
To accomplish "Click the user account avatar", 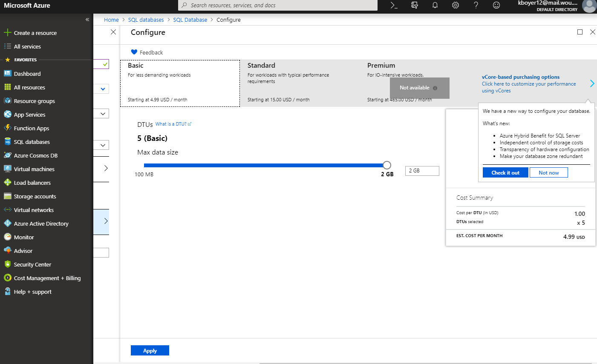I will 589,6.
